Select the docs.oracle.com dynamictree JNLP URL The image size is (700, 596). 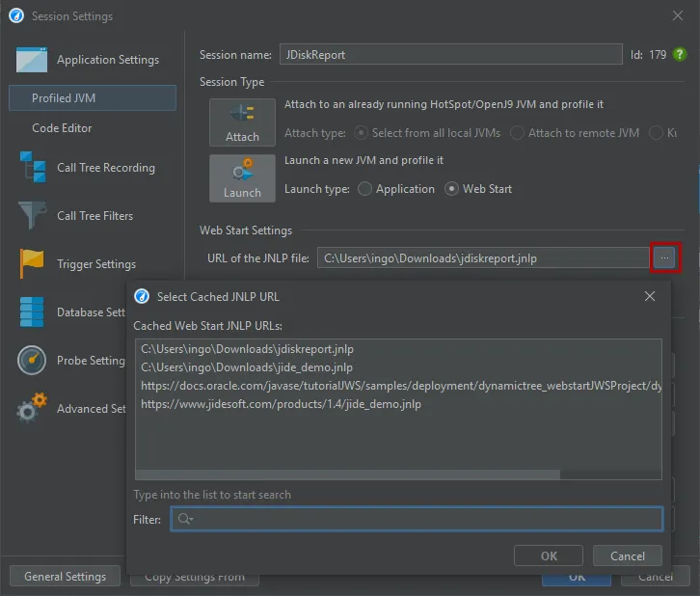click(398, 386)
